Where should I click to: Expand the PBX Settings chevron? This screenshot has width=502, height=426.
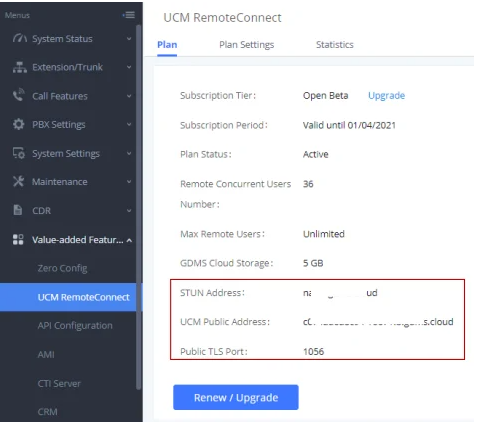(x=129, y=124)
